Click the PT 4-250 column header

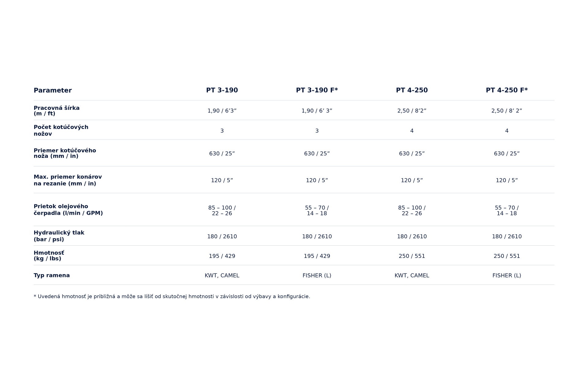[x=412, y=90]
